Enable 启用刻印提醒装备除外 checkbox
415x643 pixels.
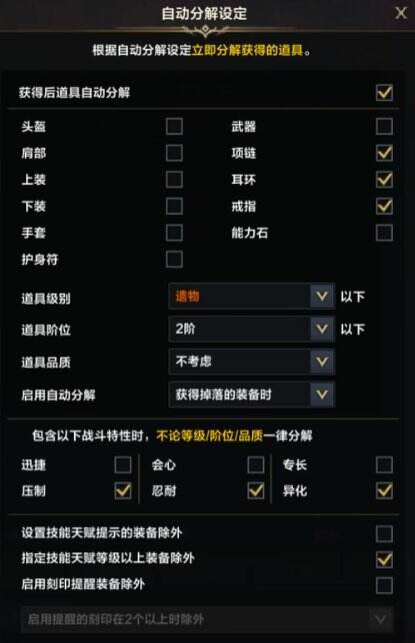pyautogui.click(x=384, y=585)
